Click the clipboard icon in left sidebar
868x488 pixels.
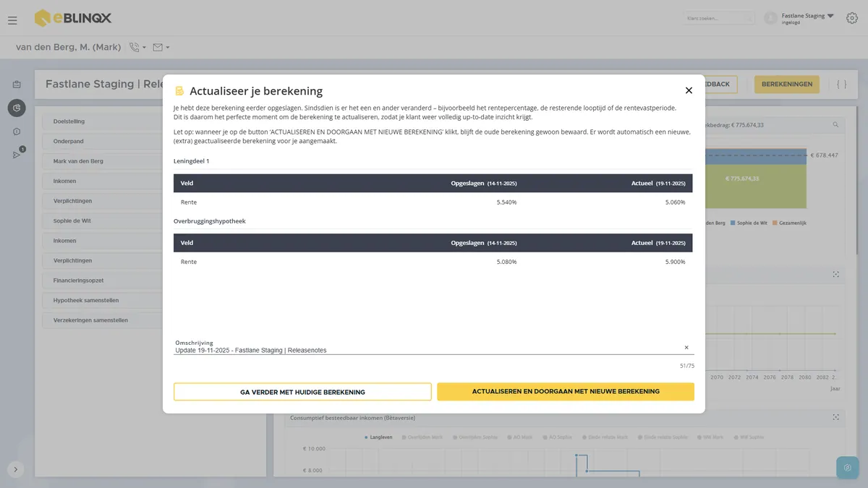[x=17, y=85]
